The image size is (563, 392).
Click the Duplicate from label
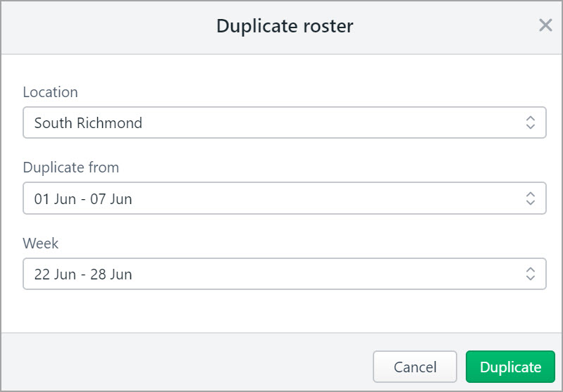pyautogui.click(x=70, y=167)
